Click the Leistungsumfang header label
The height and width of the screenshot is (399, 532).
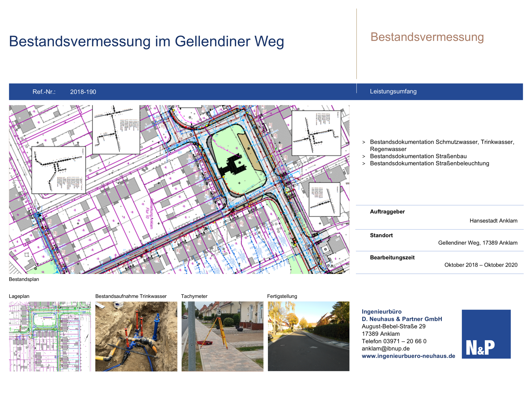tap(393, 91)
